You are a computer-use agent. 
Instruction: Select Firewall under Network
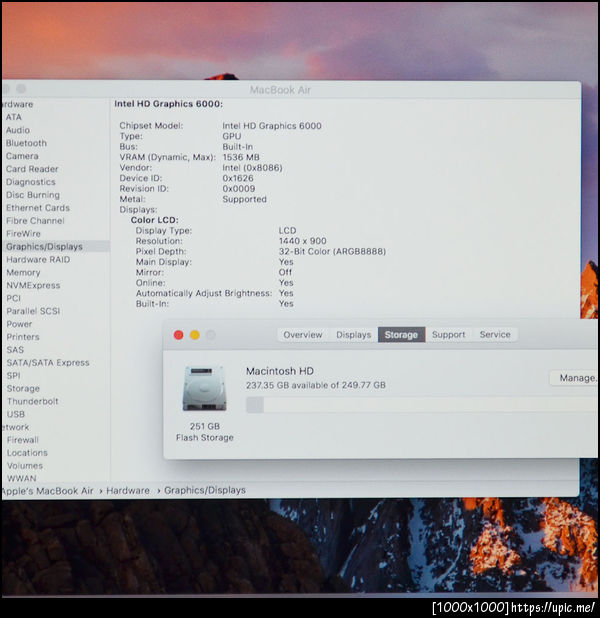coord(22,440)
